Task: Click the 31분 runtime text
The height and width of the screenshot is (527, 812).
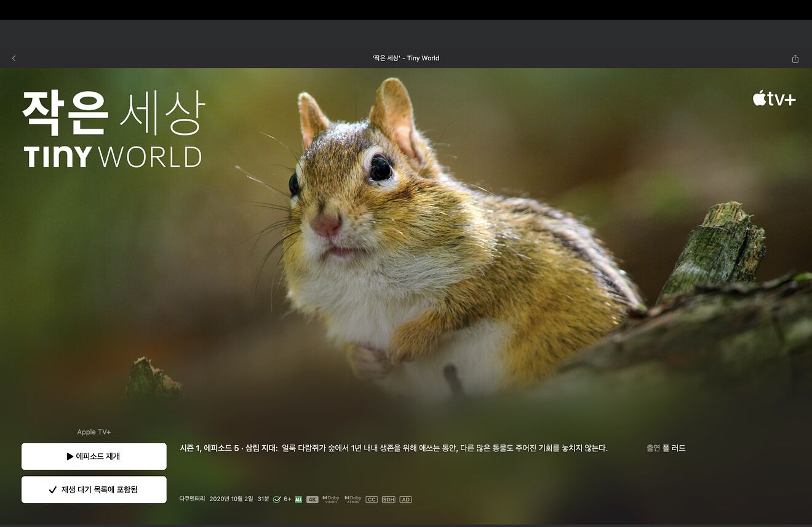Action: [x=263, y=499]
